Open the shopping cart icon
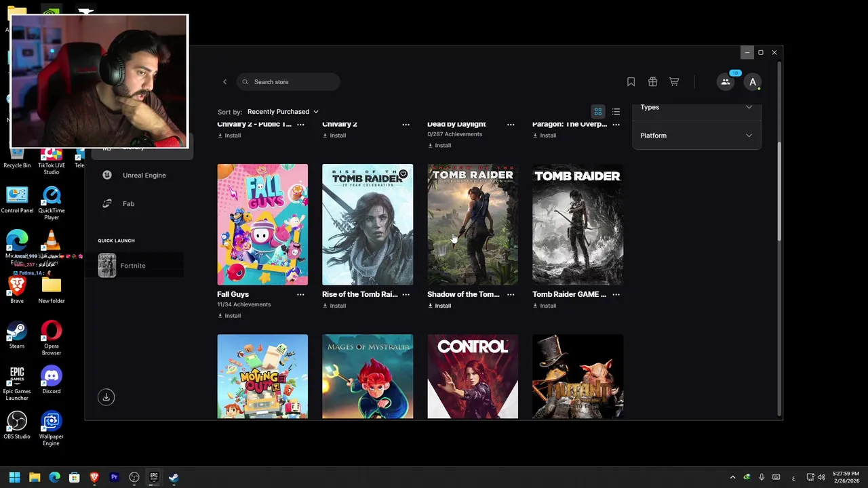This screenshot has width=868, height=488. 674,82
